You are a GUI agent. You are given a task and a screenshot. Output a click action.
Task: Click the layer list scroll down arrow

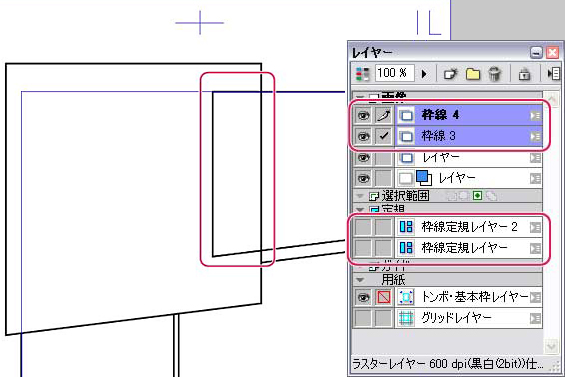pyautogui.click(x=551, y=347)
